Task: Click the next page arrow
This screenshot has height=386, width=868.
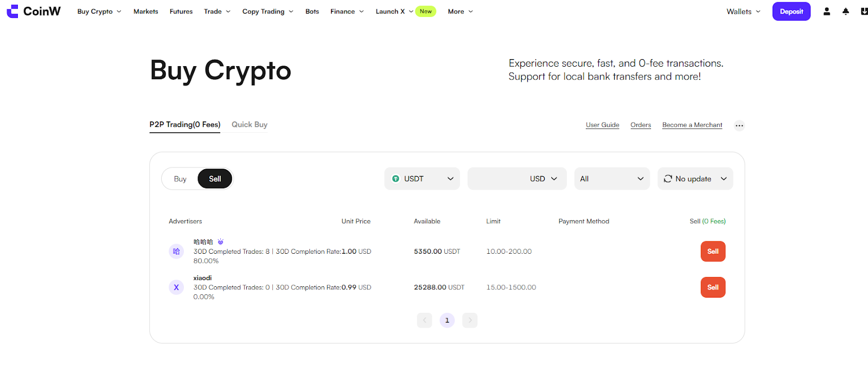Action: coord(470,320)
